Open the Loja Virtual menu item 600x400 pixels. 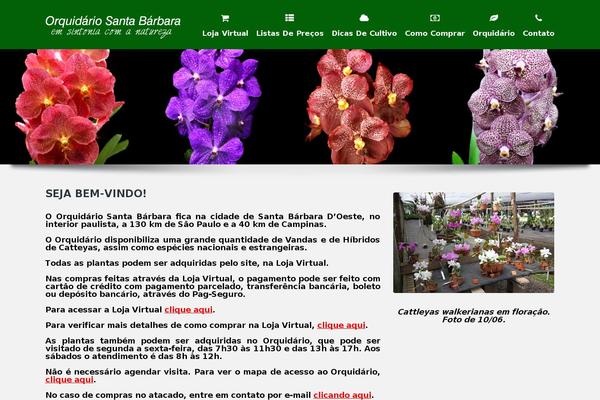coord(225,33)
